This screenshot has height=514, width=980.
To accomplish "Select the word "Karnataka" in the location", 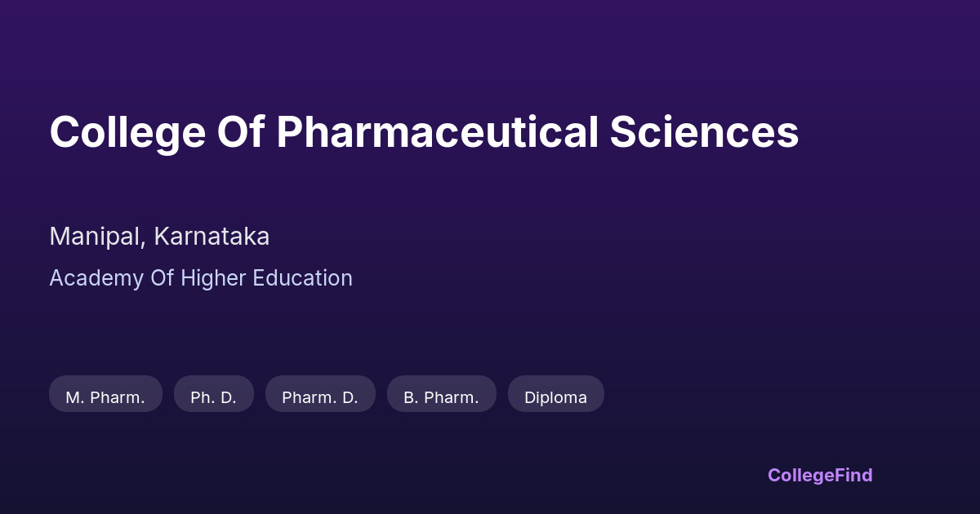I will click(212, 237).
